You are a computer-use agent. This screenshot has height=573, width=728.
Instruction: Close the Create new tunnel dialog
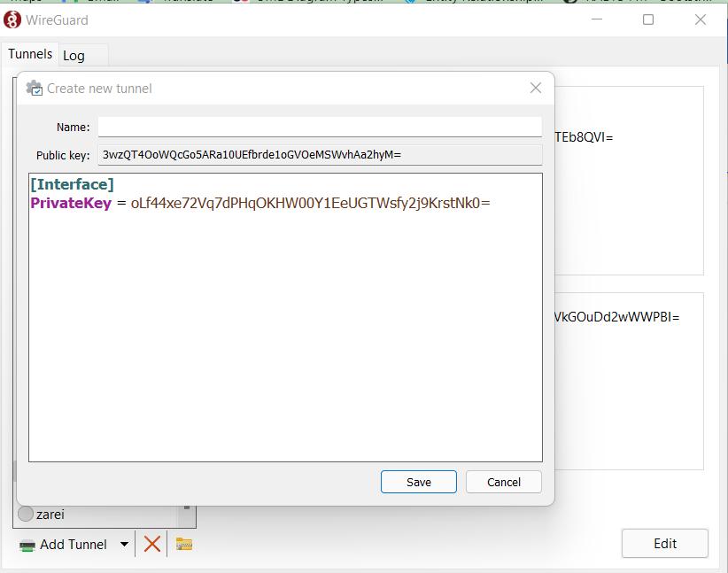[x=535, y=88]
